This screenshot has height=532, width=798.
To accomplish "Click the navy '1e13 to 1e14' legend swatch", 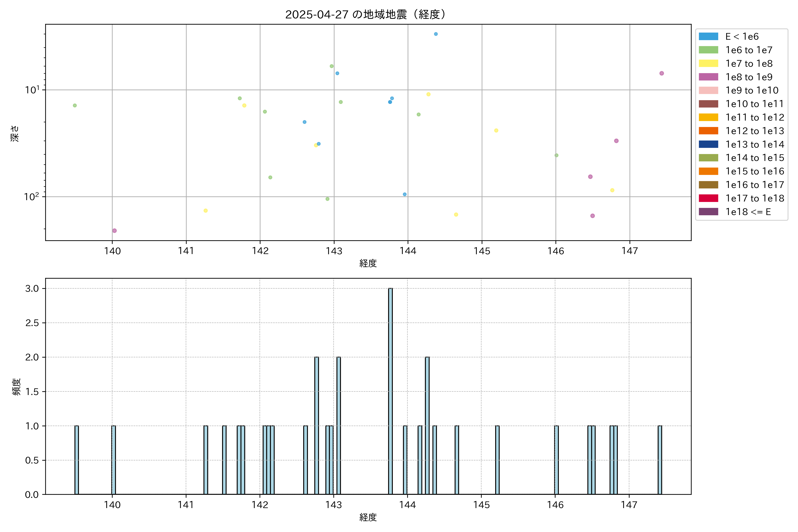I will point(708,145).
